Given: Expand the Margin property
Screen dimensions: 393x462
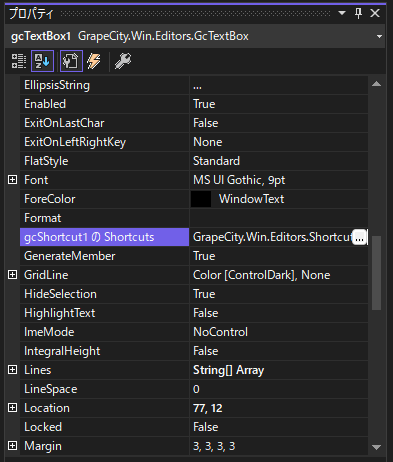Looking at the screenshot, I should [x=12, y=446].
